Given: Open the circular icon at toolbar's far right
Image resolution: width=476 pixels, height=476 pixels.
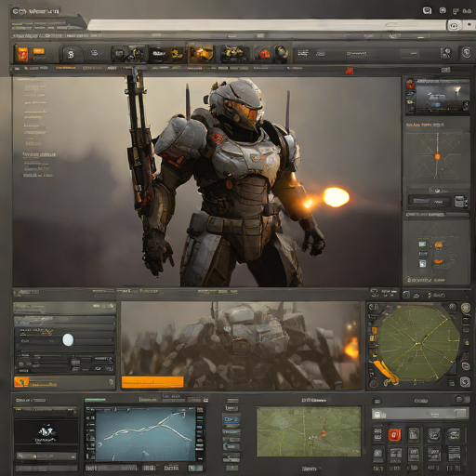Looking at the screenshot, I should click(x=467, y=53).
